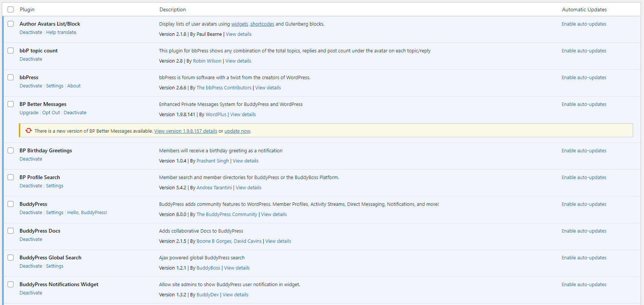
Task: Check the Author Avatars List/Block checkbox
Action: point(11,24)
